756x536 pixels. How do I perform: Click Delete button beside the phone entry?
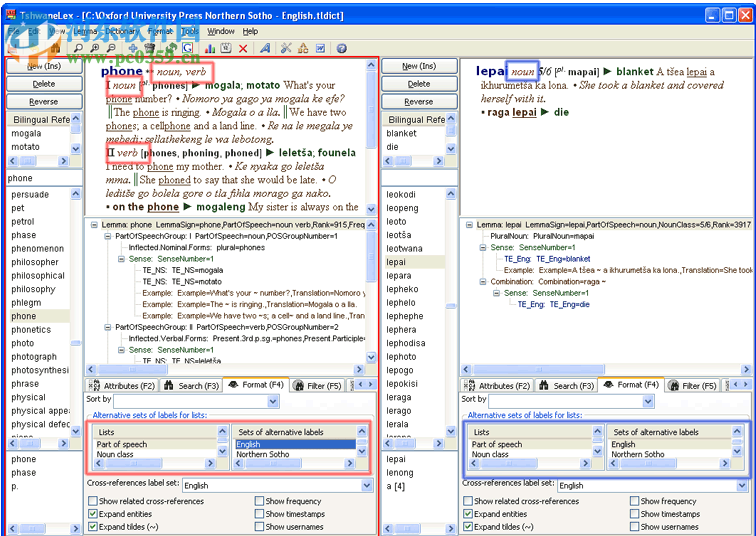coord(44,84)
